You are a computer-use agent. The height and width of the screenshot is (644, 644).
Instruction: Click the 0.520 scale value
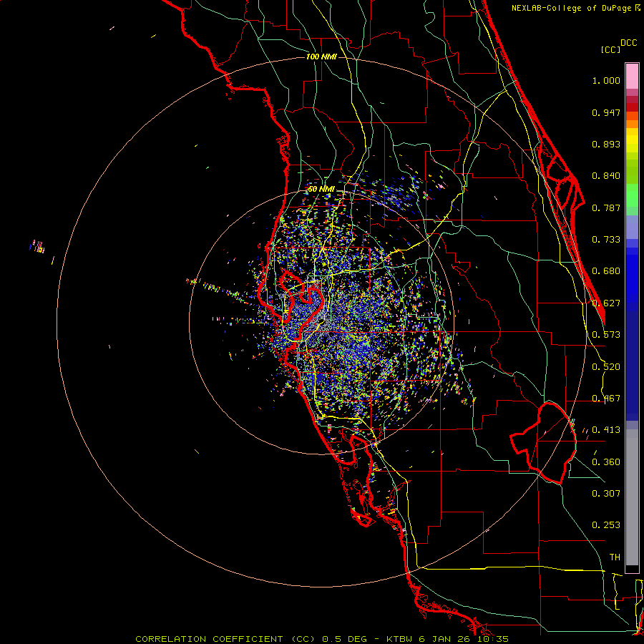606,367
